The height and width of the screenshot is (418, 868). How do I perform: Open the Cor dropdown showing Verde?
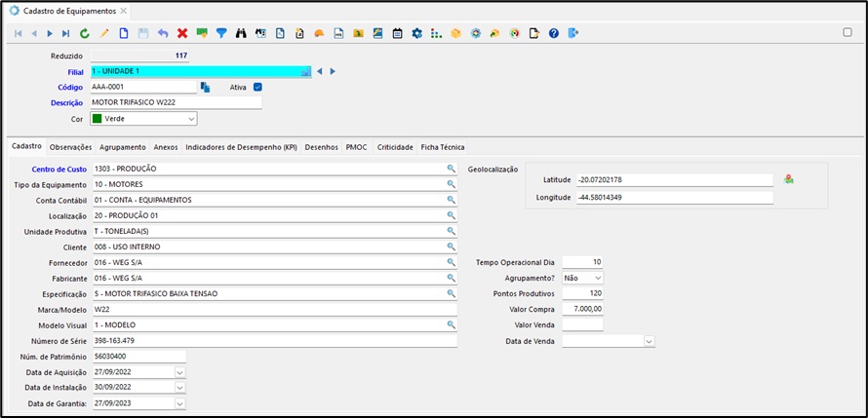(x=191, y=118)
